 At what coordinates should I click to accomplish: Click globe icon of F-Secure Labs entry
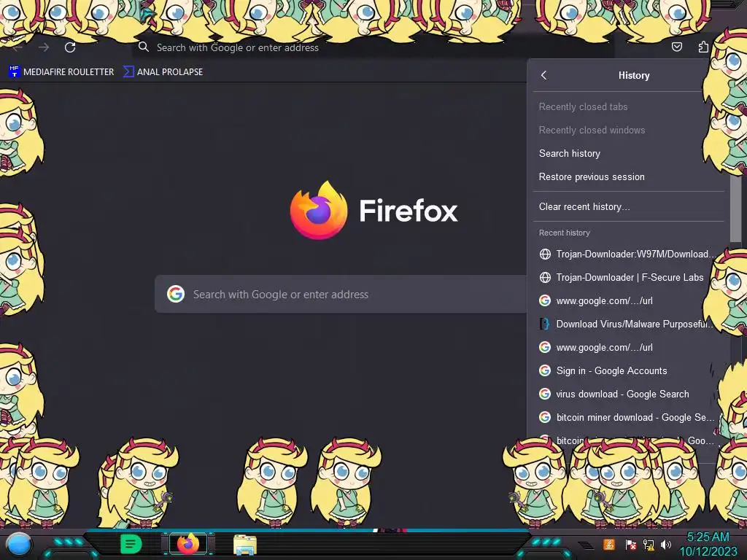pyautogui.click(x=545, y=277)
